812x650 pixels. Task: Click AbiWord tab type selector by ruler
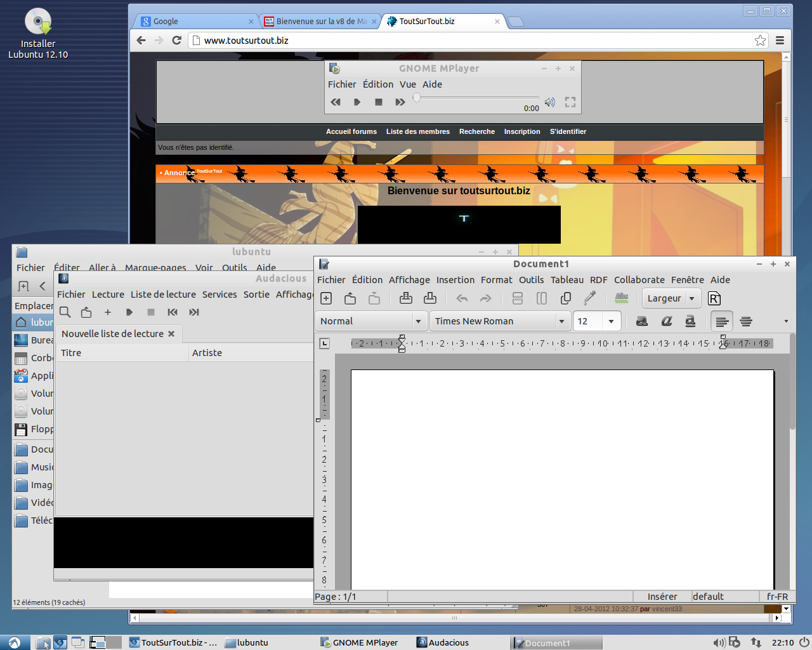click(324, 343)
